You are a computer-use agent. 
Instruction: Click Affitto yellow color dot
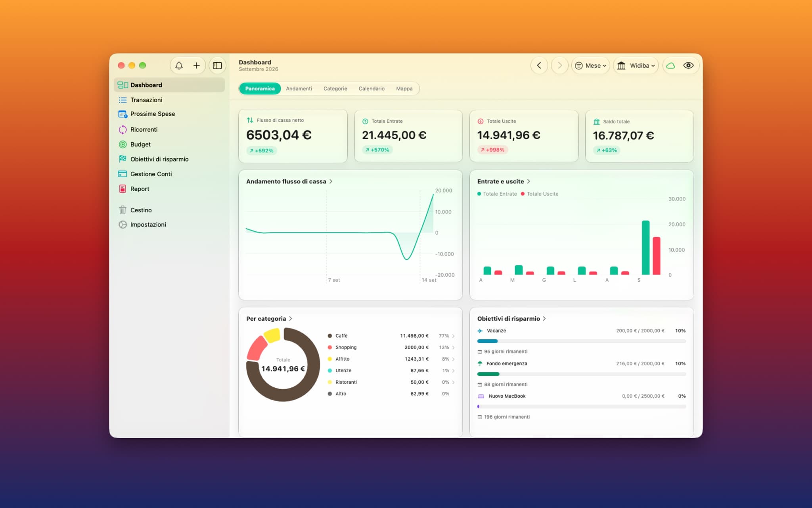click(x=330, y=359)
